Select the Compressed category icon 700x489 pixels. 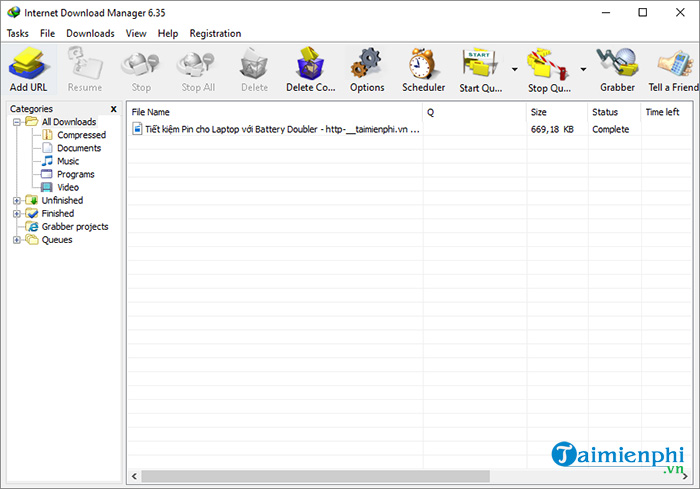point(47,135)
